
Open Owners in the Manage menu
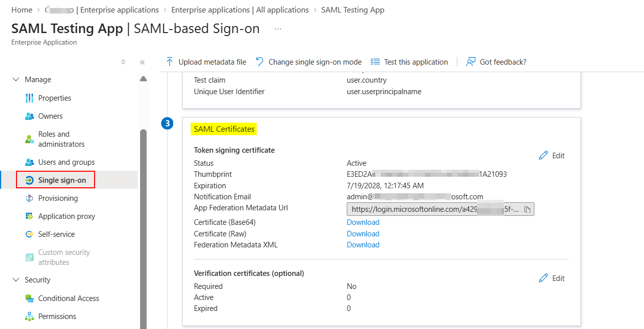51,116
